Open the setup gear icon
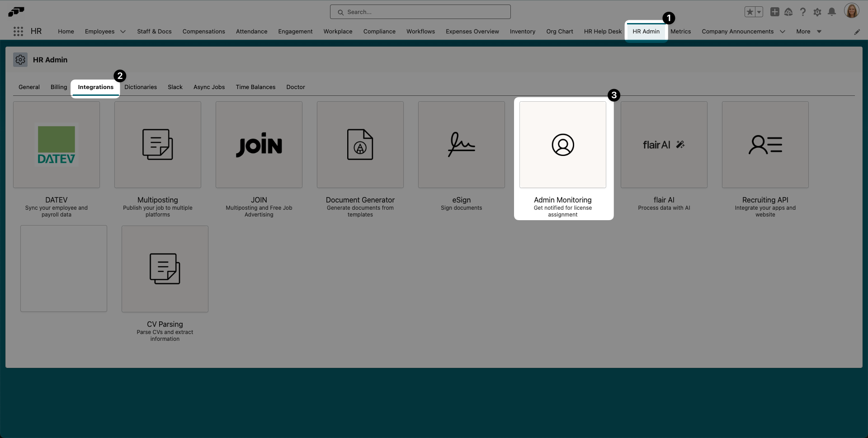868x438 pixels. coord(817,12)
